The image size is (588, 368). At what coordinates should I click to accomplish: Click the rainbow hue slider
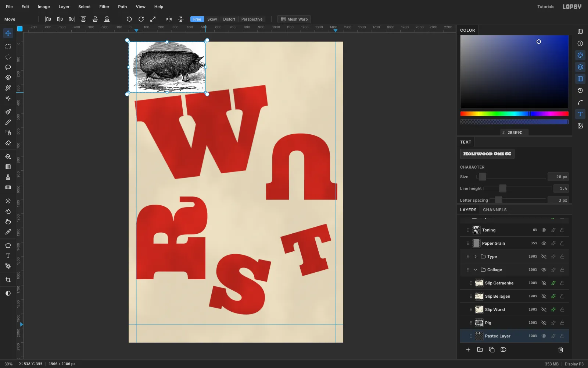click(x=514, y=114)
